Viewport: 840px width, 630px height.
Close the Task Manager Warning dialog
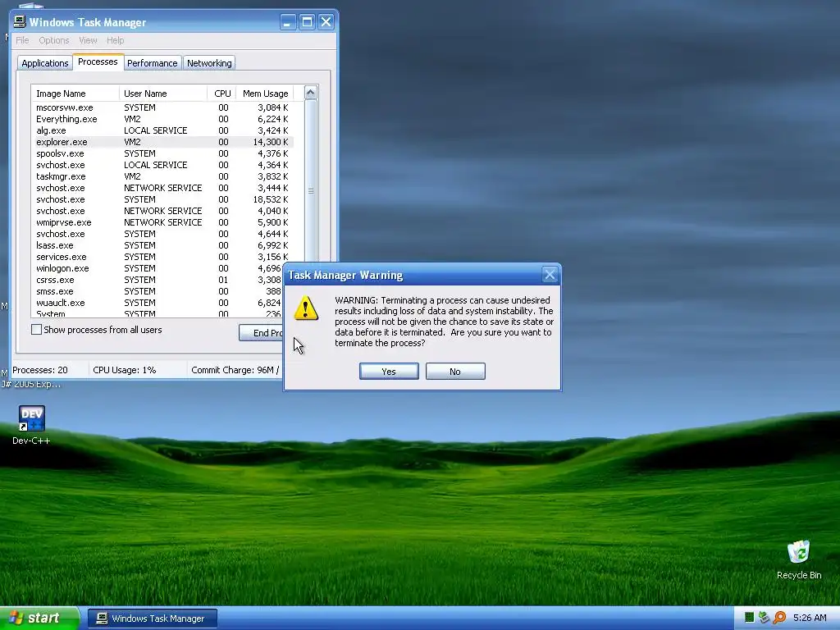pyautogui.click(x=550, y=275)
